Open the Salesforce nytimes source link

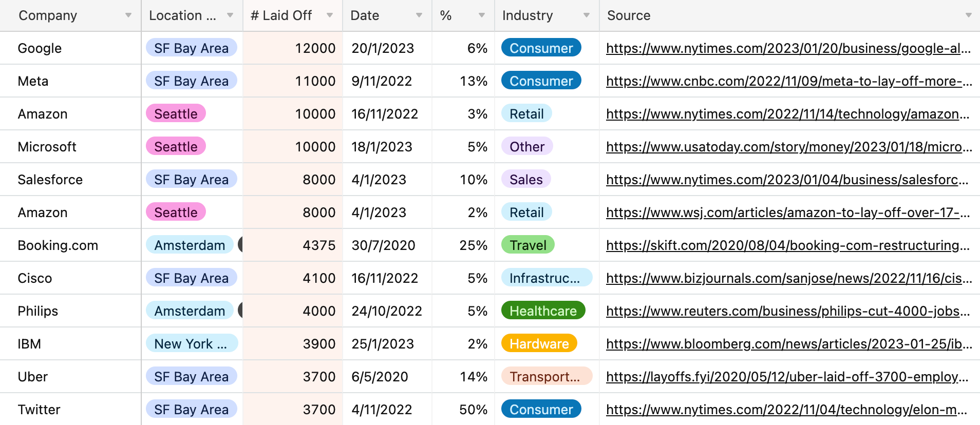787,180
